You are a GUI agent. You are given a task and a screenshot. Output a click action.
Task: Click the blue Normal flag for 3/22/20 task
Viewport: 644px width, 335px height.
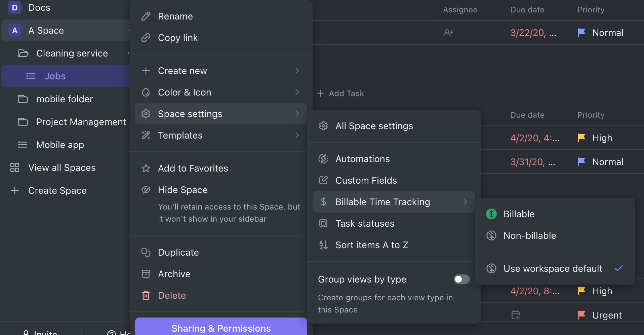(x=581, y=33)
